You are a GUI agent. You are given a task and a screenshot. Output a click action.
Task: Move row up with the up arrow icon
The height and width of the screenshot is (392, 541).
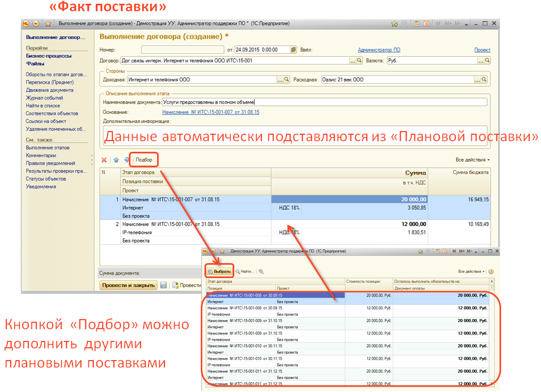coord(116,160)
